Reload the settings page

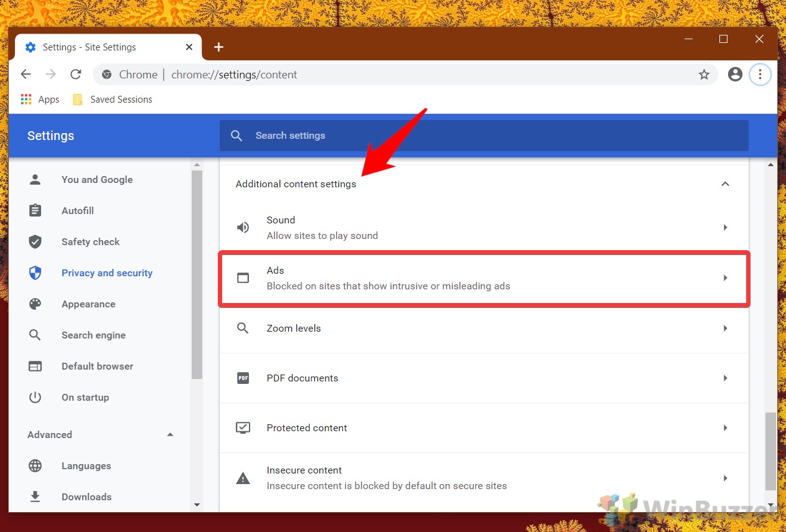pyautogui.click(x=75, y=75)
